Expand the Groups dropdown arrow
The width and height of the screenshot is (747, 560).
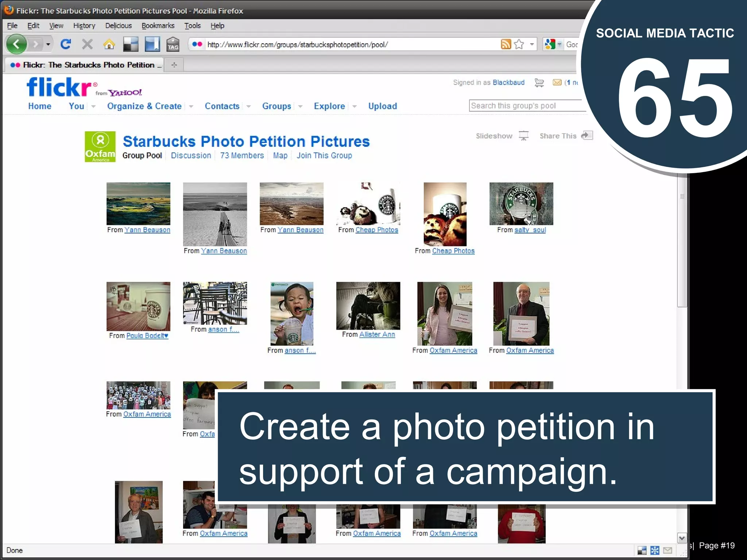[x=301, y=106]
